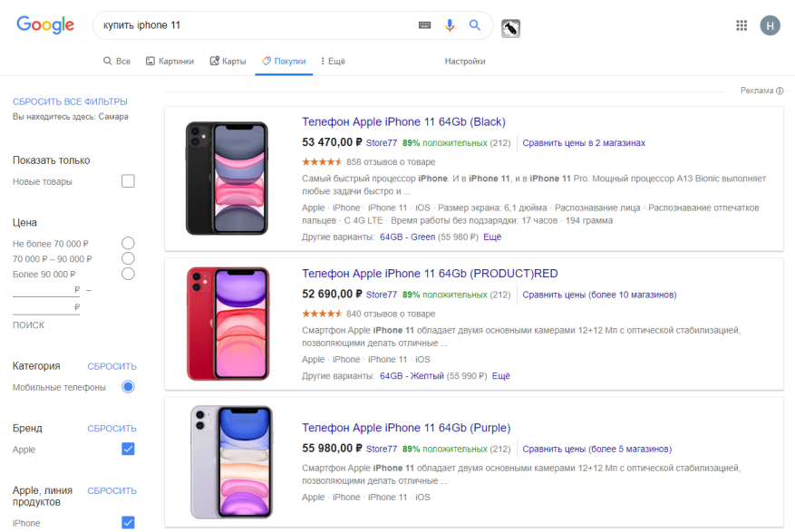Screen dimensions: 795x532
Task: Open the on-screen keyboard input tool
Action: coord(424,25)
